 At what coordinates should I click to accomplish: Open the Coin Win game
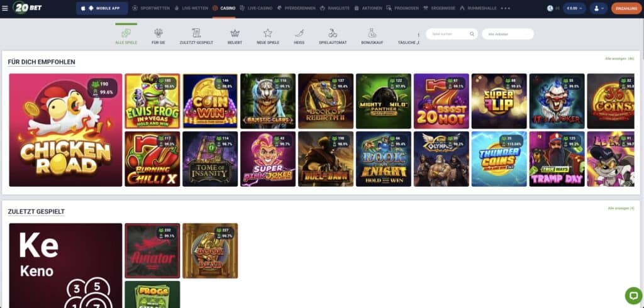tap(210, 101)
